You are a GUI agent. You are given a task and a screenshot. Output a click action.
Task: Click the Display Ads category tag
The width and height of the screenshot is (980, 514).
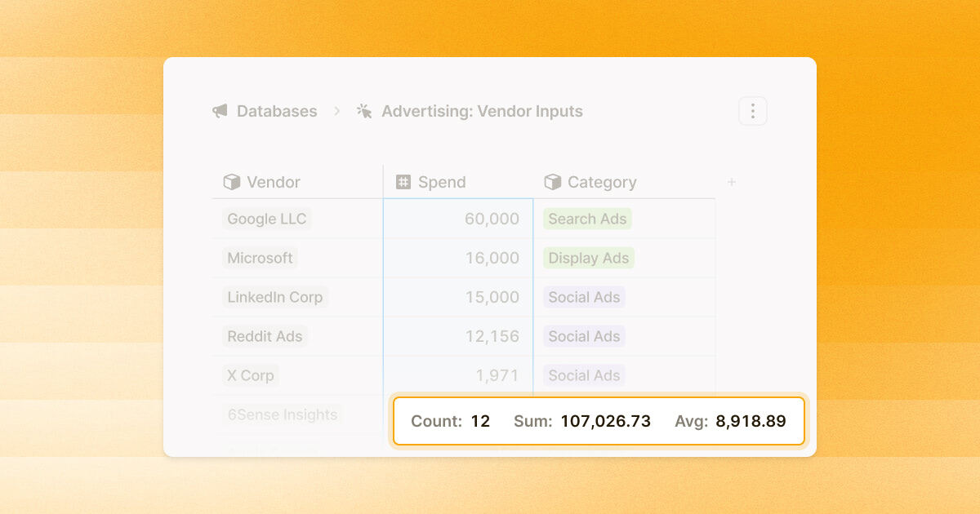click(x=589, y=258)
